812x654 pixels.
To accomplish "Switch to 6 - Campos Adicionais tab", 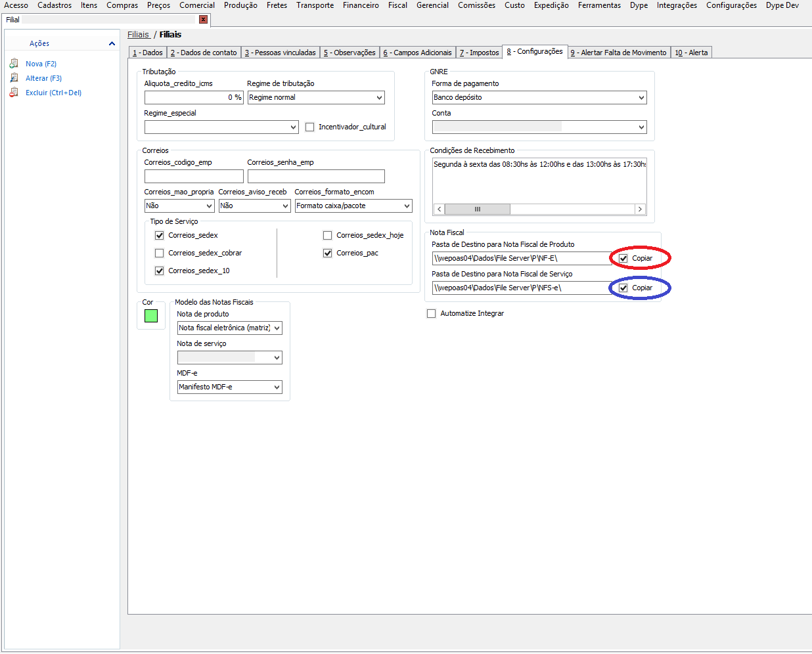I will [x=418, y=53].
